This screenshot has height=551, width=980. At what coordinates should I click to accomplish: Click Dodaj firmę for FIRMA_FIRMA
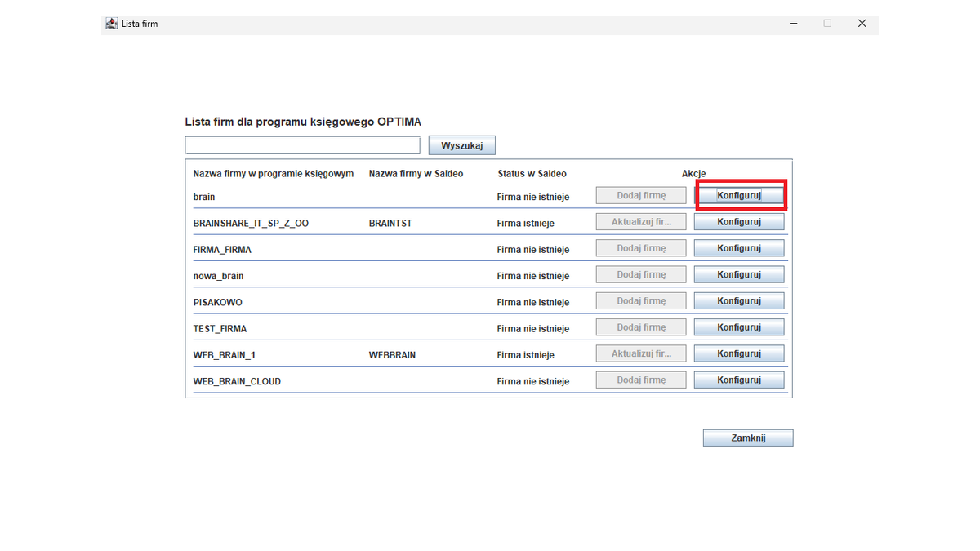[641, 248]
